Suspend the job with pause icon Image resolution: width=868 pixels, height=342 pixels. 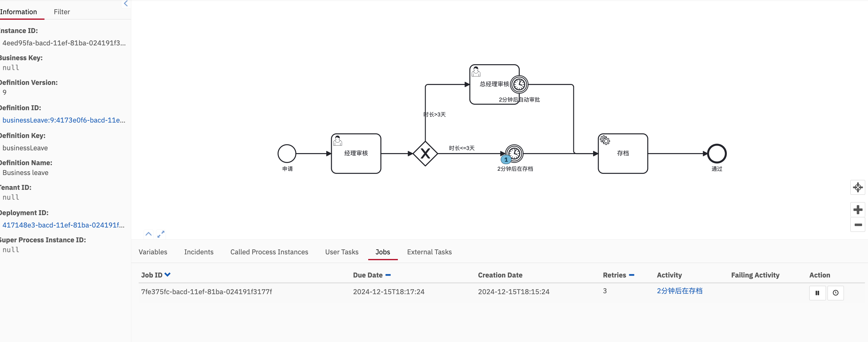(817, 293)
